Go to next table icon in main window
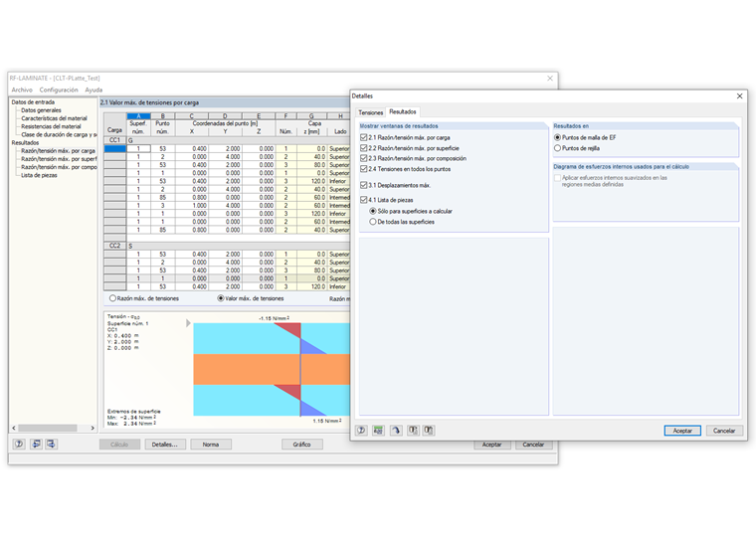This screenshot has width=756, height=539. pos(51,444)
